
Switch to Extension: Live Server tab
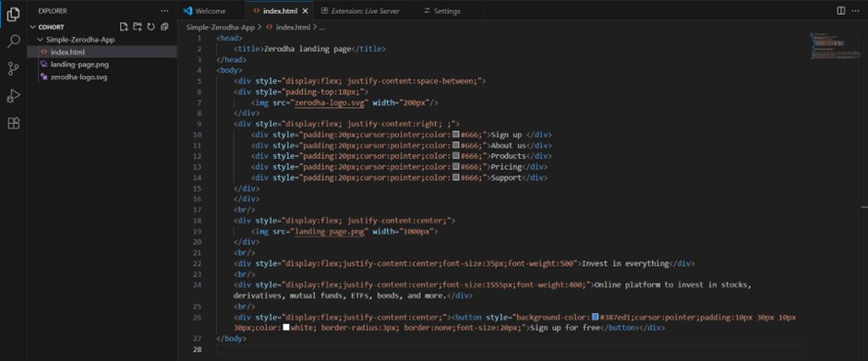pos(366,11)
